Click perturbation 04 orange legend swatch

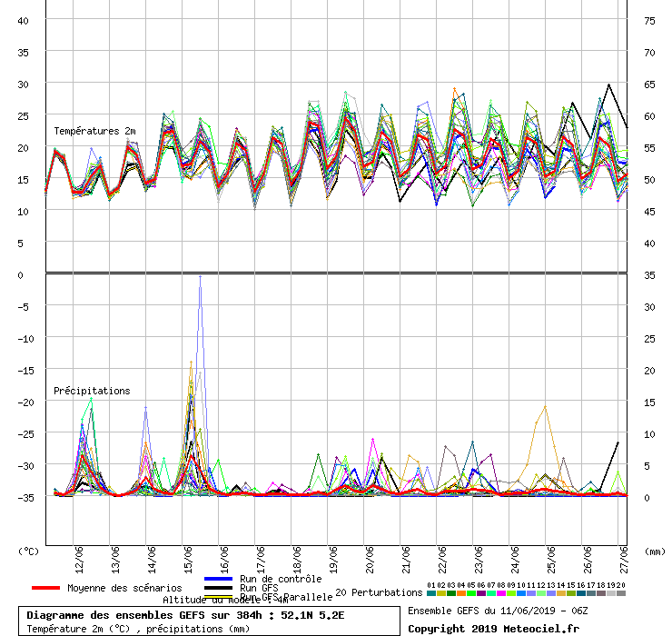click(461, 593)
